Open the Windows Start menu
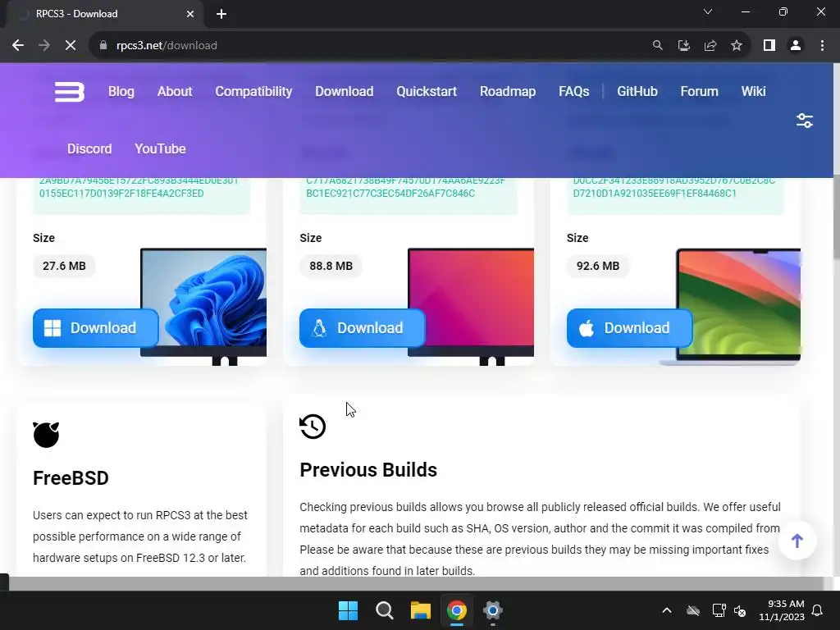 click(x=348, y=610)
